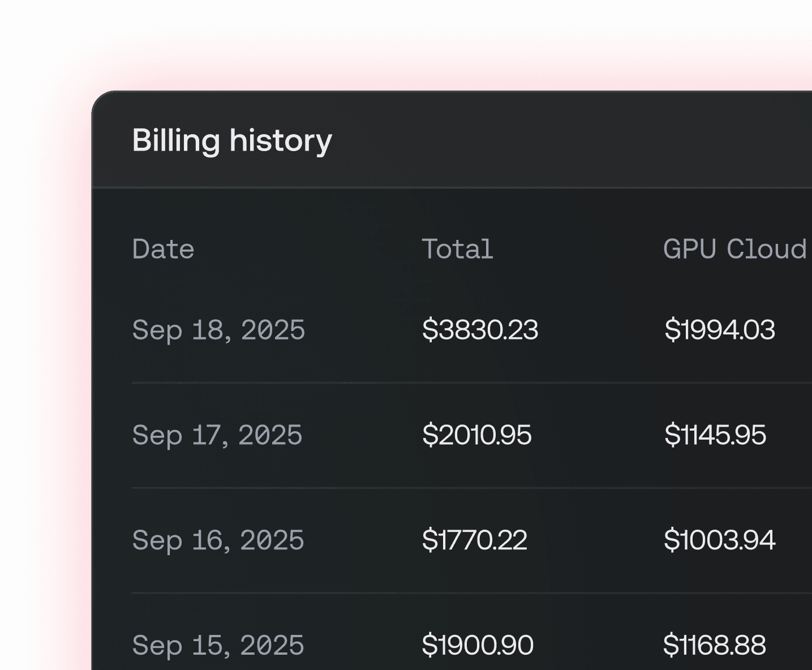Sort by the Date column header

(163, 249)
